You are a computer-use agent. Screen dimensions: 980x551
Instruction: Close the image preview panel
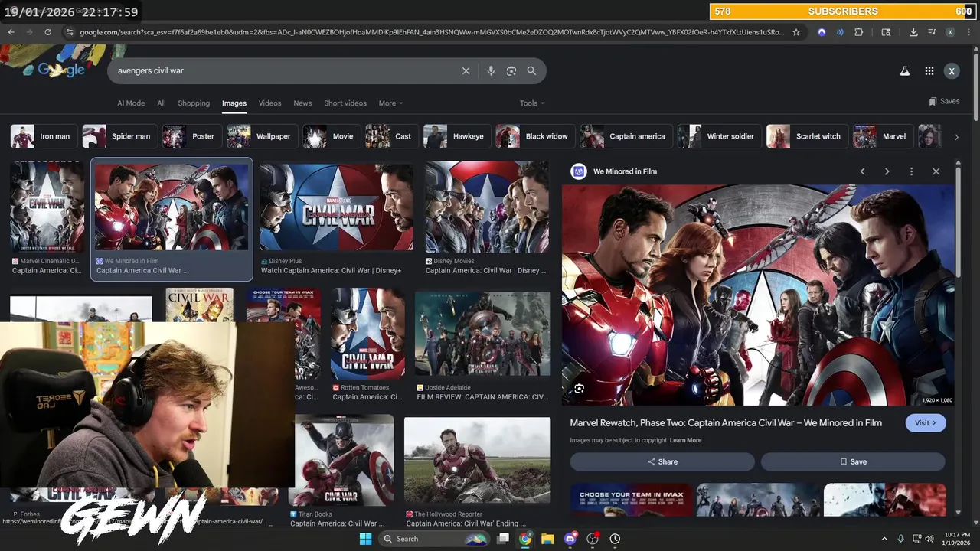[x=936, y=171]
